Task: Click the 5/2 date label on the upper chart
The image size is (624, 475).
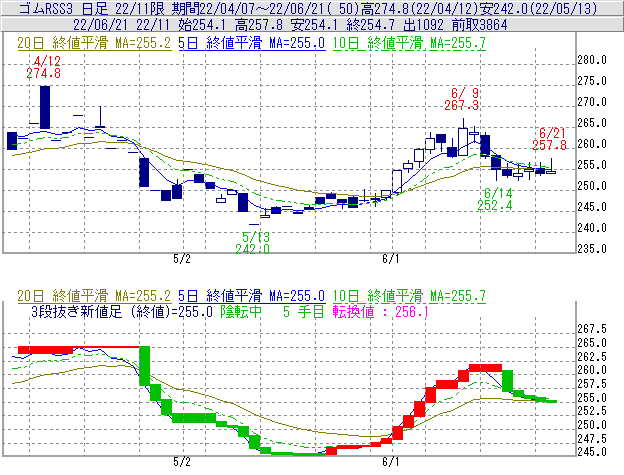Action: [x=181, y=259]
